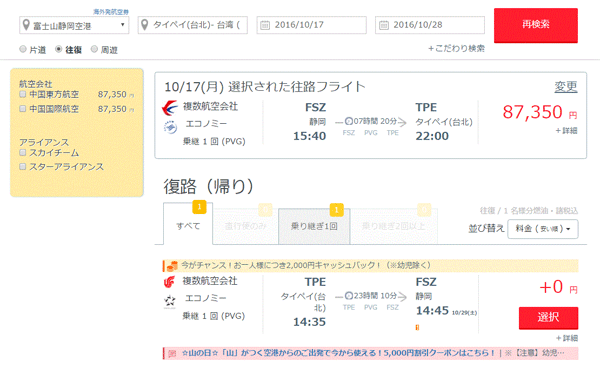The width and height of the screenshot is (600, 368).
Task: Click the orange badge on the すべて tab
Action: (199, 207)
